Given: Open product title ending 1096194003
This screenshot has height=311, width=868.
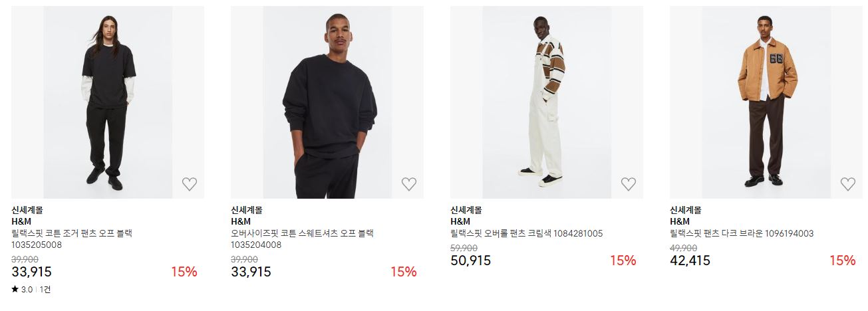Looking at the screenshot, I should click(742, 233).
